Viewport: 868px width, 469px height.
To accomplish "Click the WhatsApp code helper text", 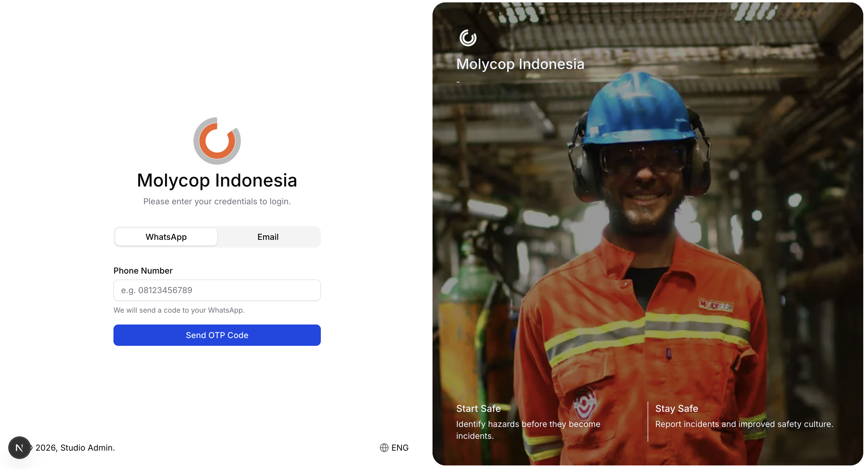I will tap(179, 310).
